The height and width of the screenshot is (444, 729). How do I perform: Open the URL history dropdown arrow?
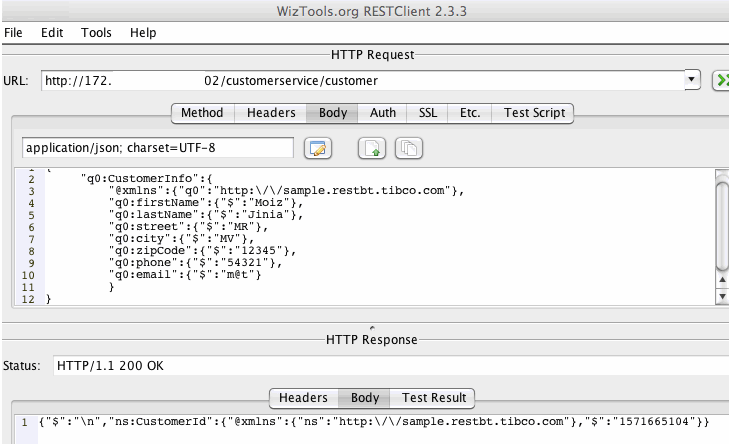point(692,80)
